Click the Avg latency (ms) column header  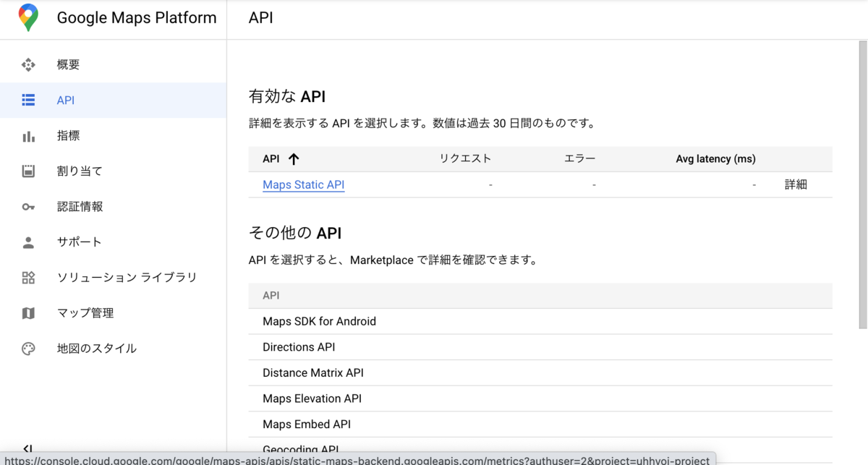715,159
